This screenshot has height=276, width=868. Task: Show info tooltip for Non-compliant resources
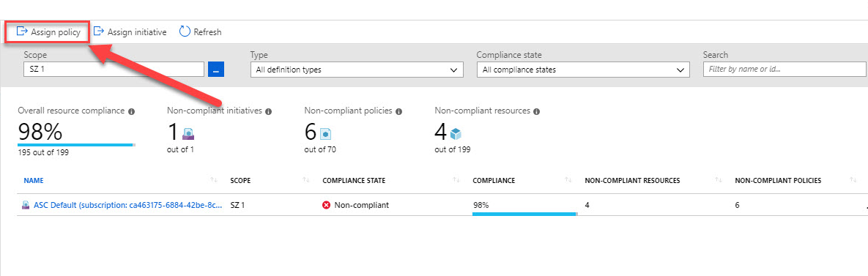pos(537,111)
